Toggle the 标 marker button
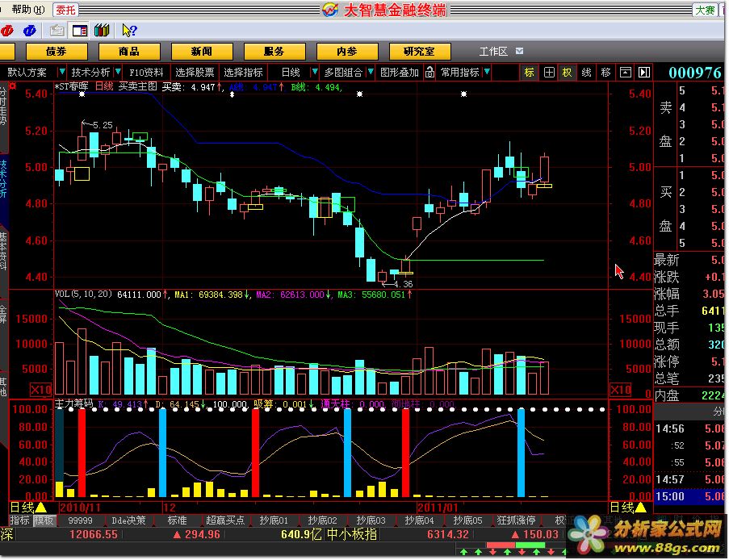 529,73
